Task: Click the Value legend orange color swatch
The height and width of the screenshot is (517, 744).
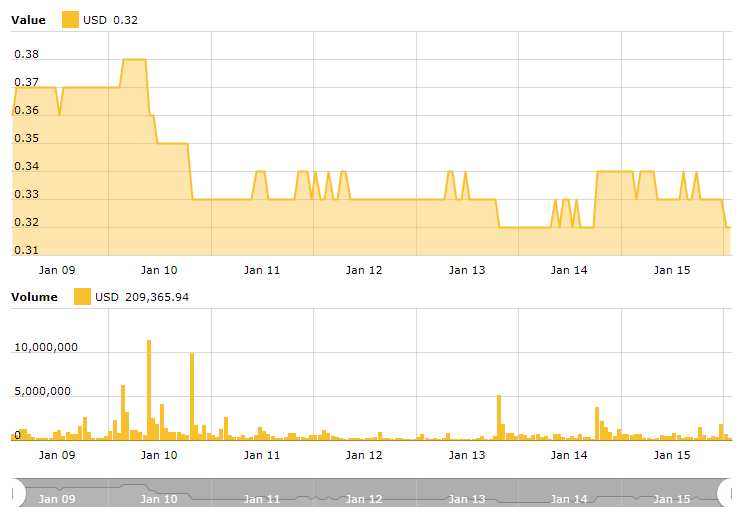Action: [x=70, y=20]
